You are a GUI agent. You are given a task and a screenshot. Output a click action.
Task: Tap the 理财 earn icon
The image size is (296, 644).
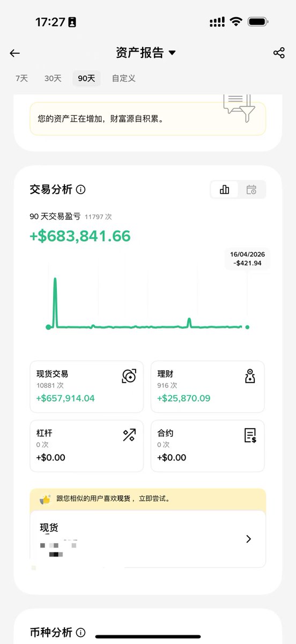click(x=250, y=376)
